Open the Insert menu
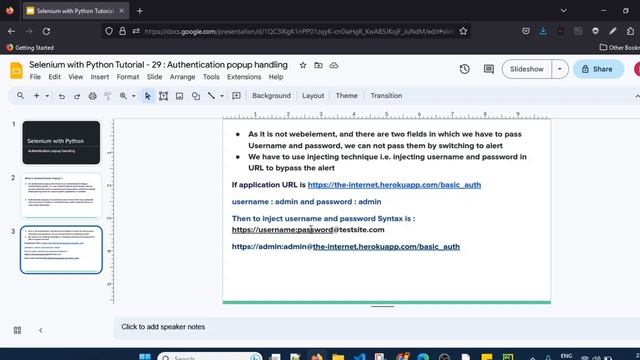Screen dimensions: 640x360 pyautogui.click(x=100, y=77)
